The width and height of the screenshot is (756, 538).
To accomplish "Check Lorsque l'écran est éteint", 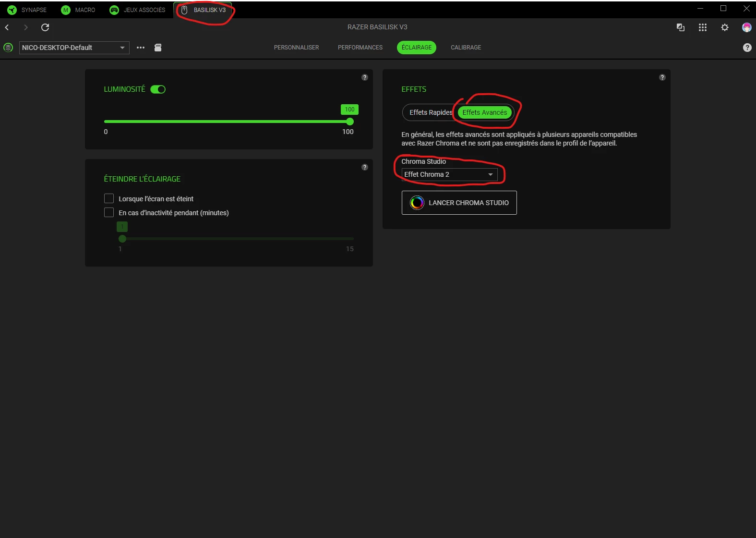I will point(109,198).
